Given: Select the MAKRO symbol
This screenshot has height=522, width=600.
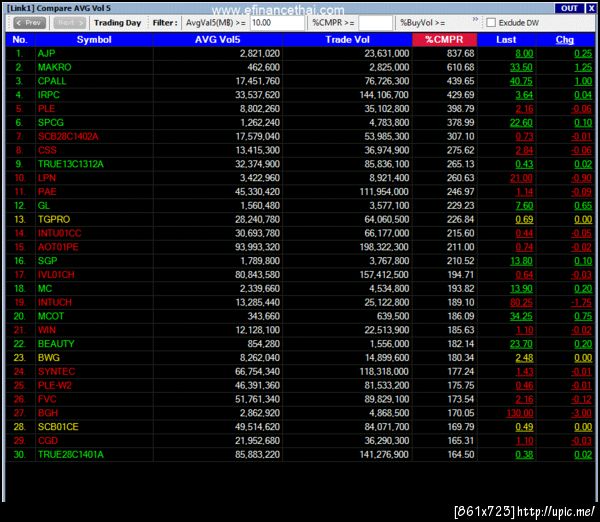Looking at the screenshot, I should [x=54, y=67].
